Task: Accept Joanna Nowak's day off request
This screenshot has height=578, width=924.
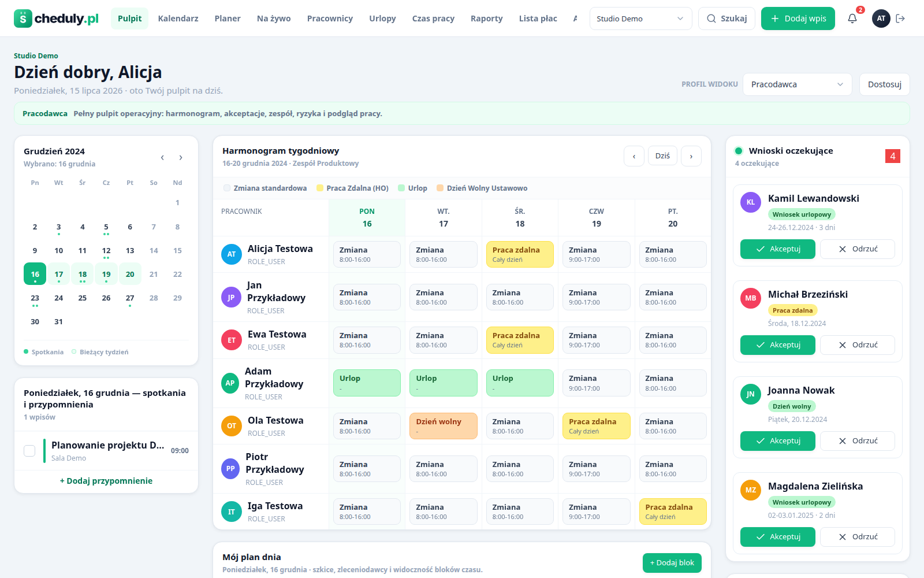Action: click(x=778, y=441)
